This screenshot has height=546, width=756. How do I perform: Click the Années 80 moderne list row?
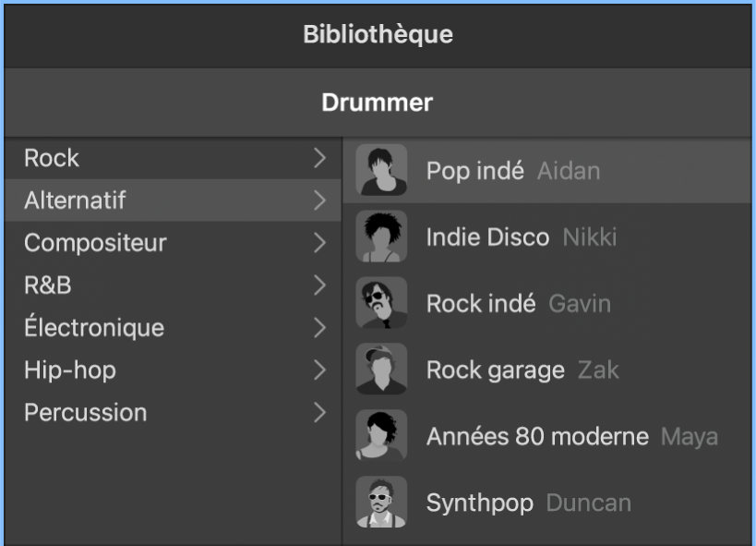coord(554,435)
